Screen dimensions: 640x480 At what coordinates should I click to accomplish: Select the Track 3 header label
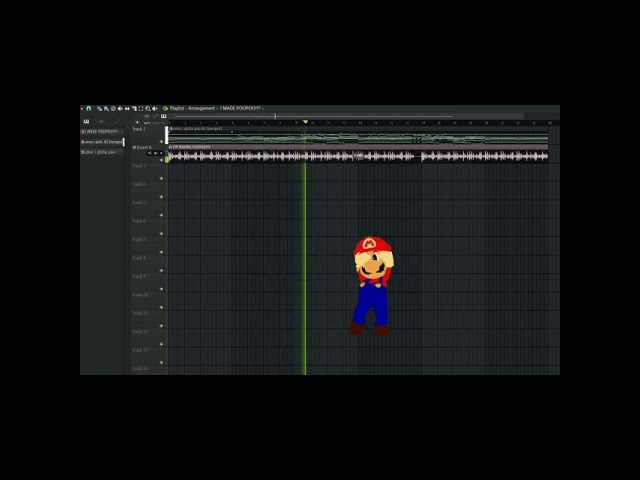click(139, 166)
